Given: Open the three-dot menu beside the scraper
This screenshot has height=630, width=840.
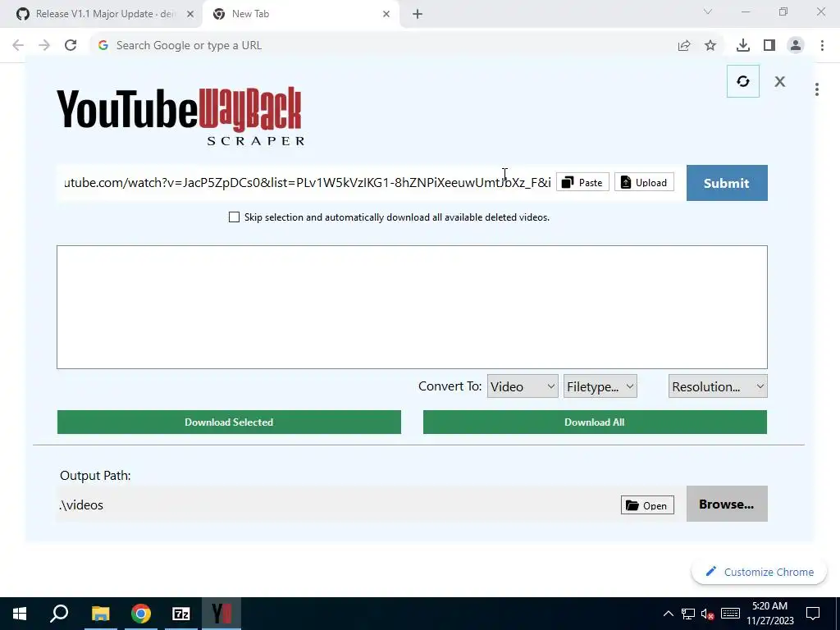Looking at the screenshot, I should point(816,89).
